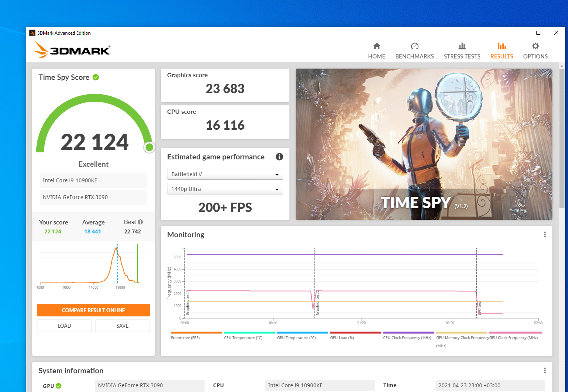Open the System information three-dot menu
The width and height of the screenshot is (568, 392).
tap(545, 370)
